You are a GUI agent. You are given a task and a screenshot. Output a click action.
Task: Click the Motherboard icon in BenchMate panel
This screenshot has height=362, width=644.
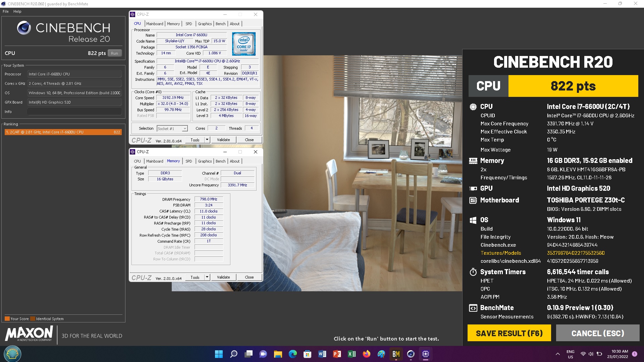(473, 200)
